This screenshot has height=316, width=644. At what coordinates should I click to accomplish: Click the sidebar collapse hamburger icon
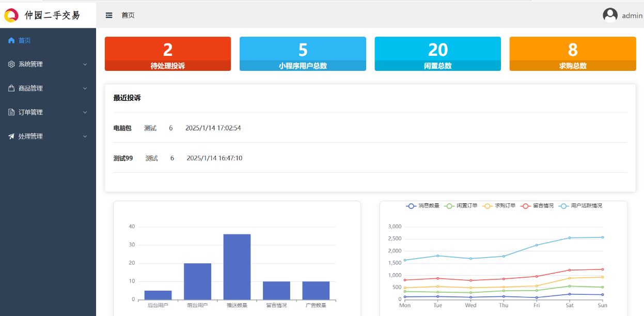pos(109,16)
